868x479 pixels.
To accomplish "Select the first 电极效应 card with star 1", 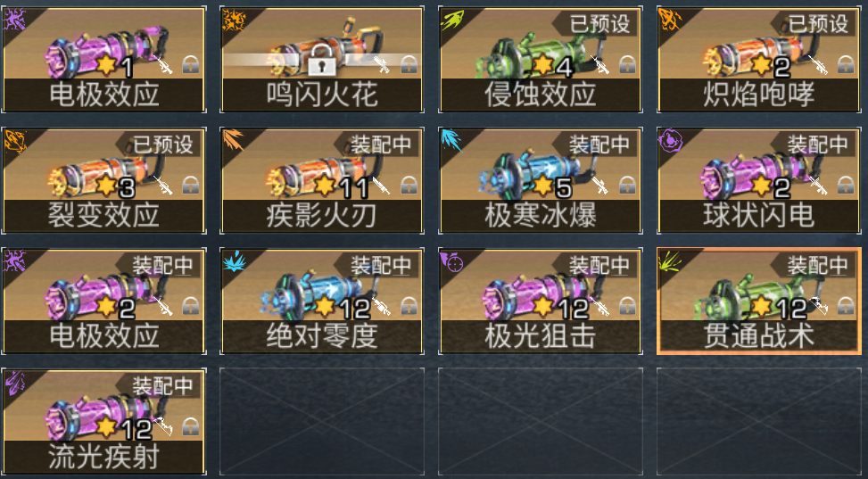I will (103, 59).
